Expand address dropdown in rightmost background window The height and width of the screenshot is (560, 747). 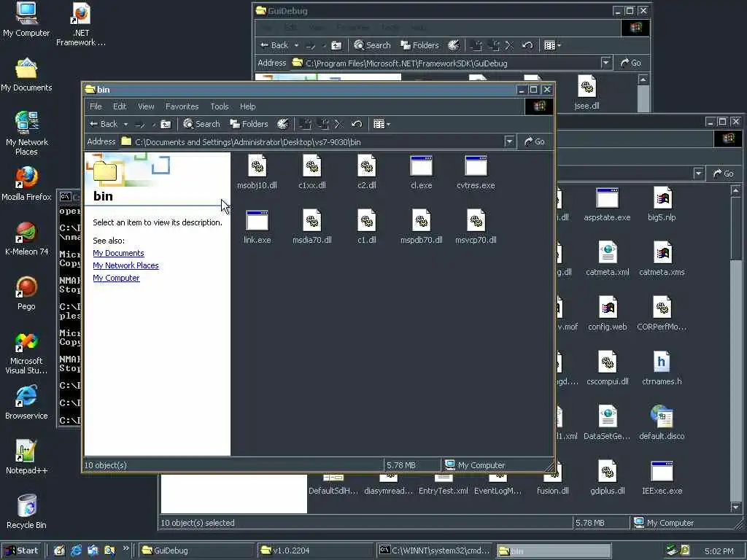click(x=698, y=174)
